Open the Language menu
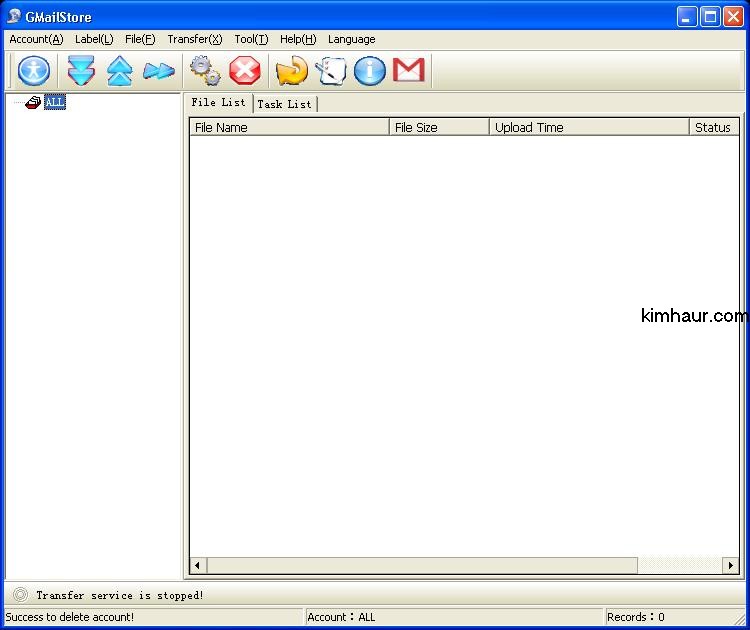Screen dimensions: 750x630 (x=351, y=39)
